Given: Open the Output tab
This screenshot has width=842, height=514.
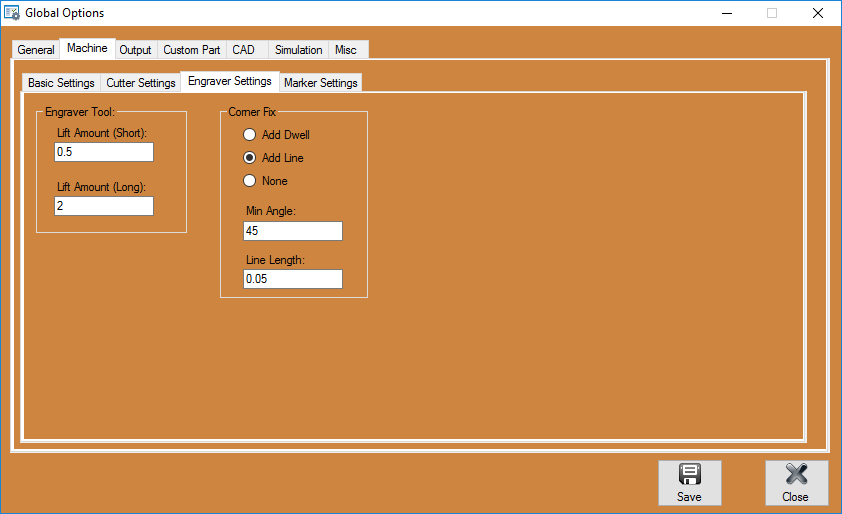Looking at the screenshot, I should (135, 50).
